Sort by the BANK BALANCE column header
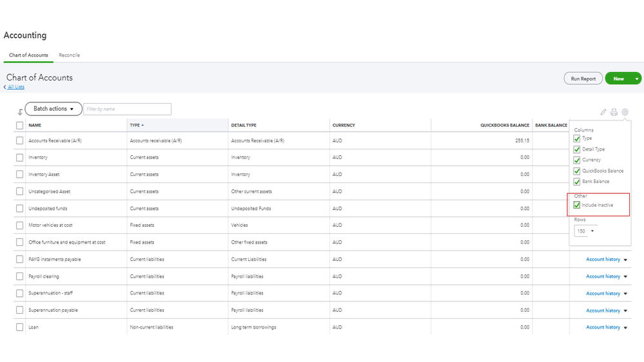 coord(551,125)
